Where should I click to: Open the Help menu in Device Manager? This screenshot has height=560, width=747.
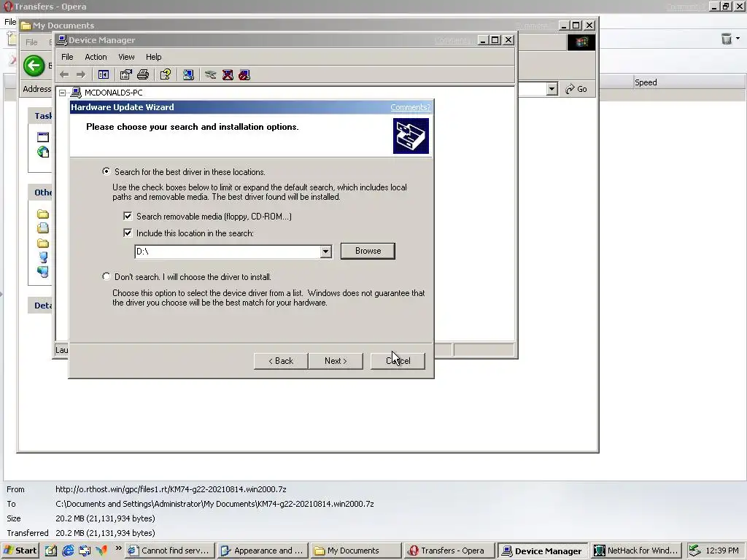point(153,57)
